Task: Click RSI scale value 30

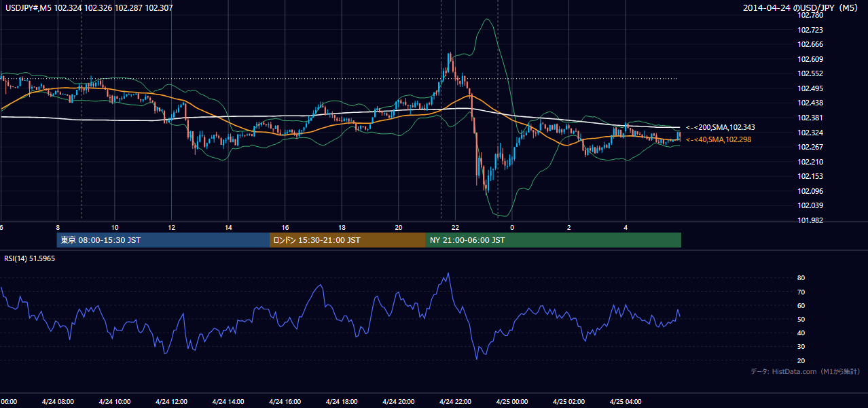Action: [801, 347]
